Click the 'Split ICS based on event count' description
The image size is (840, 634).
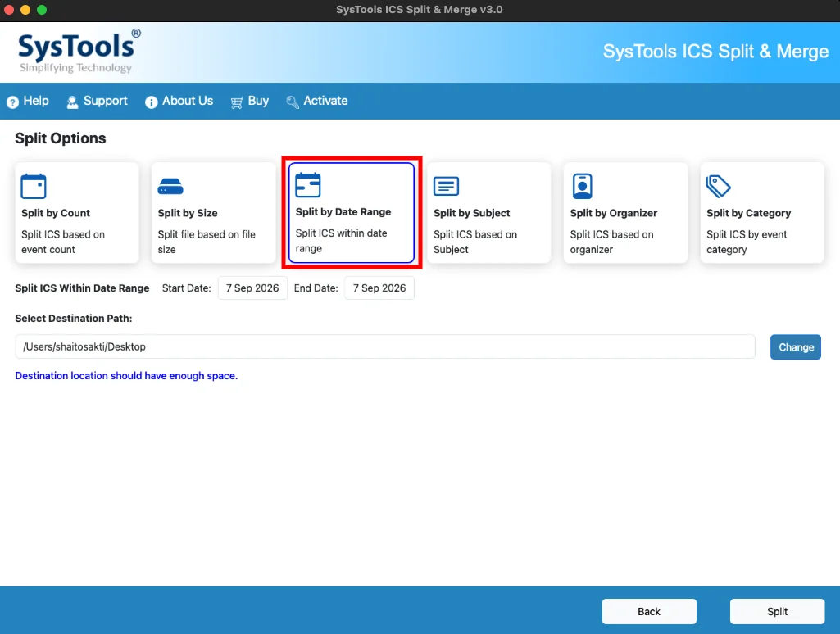click(63, 242)
